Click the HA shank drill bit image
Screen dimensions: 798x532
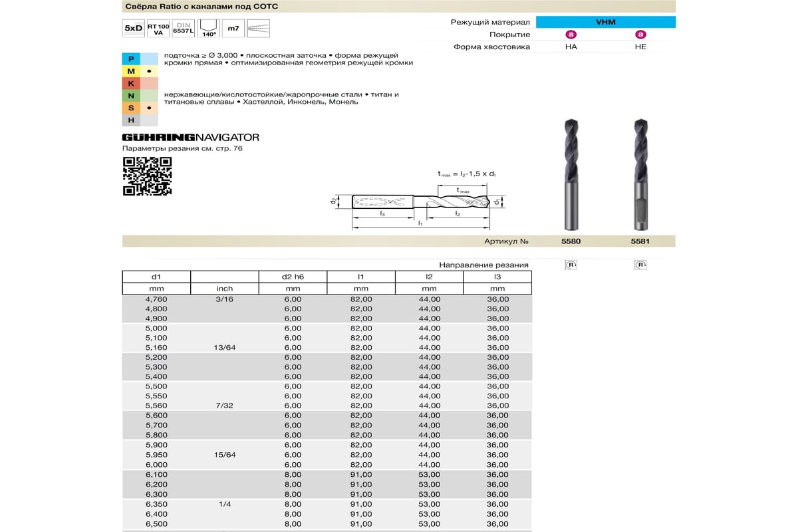point(571,173)
